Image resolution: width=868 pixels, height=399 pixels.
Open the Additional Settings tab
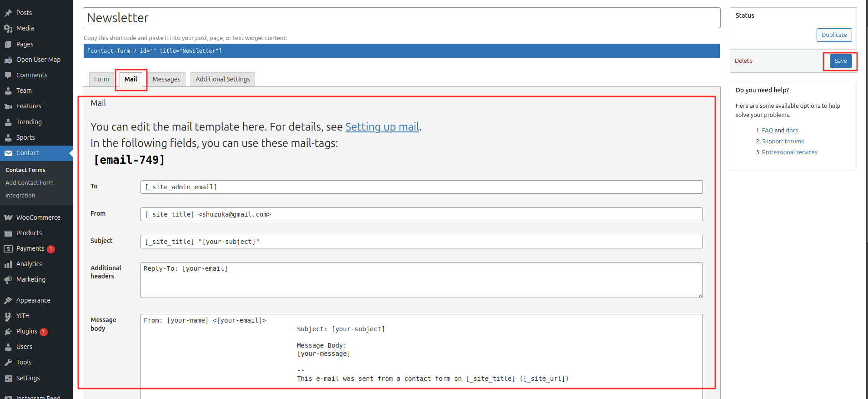point(223,79)
